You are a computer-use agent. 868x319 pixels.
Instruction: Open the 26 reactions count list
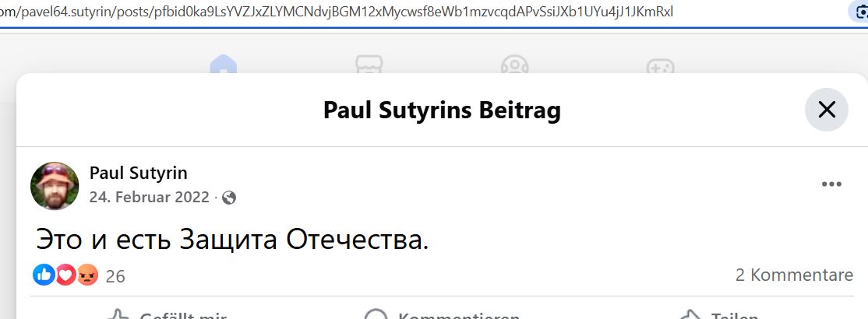click(115, 276)
